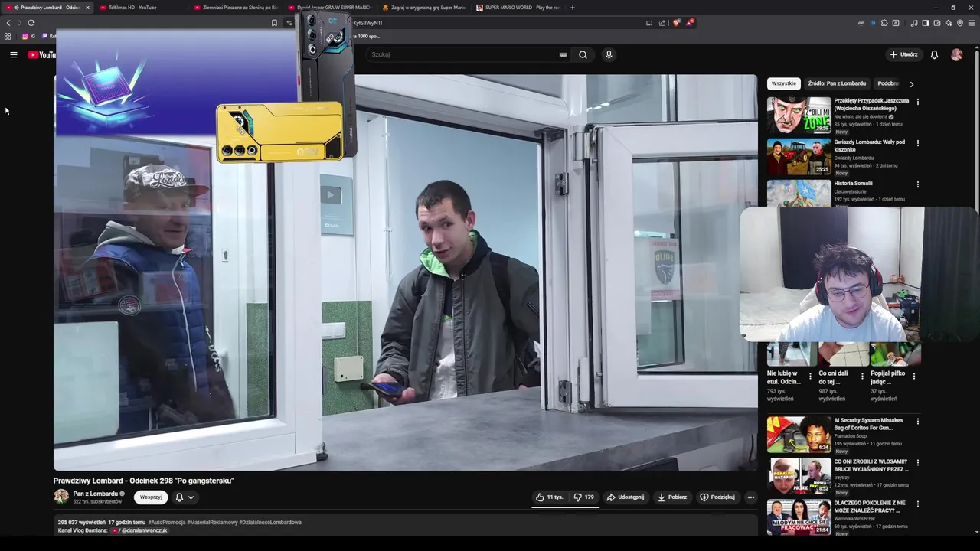
Task: Click the browser forward arrow
Action: tap(20, 23)
